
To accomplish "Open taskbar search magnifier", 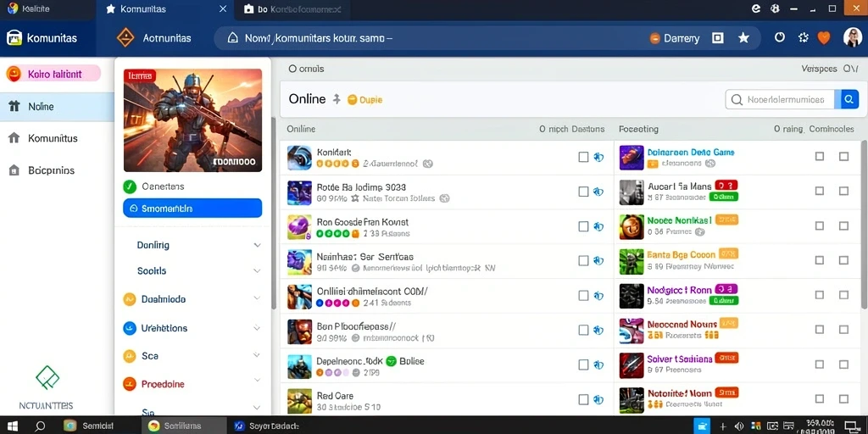I will click(x=40, y=426).
